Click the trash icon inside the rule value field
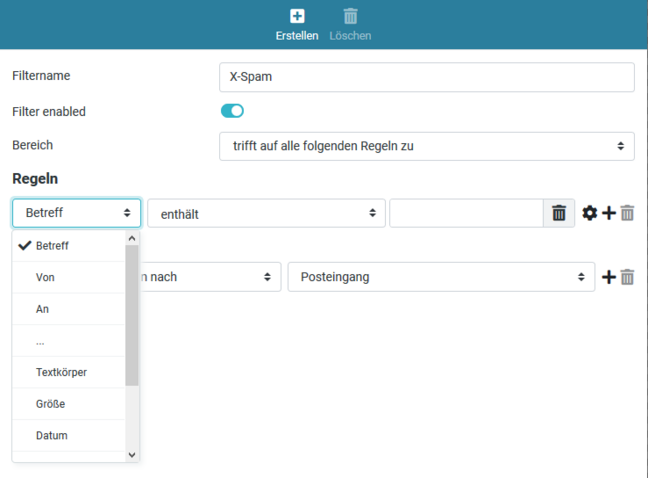This screenshot has height=478, width=648. [559, 213]
